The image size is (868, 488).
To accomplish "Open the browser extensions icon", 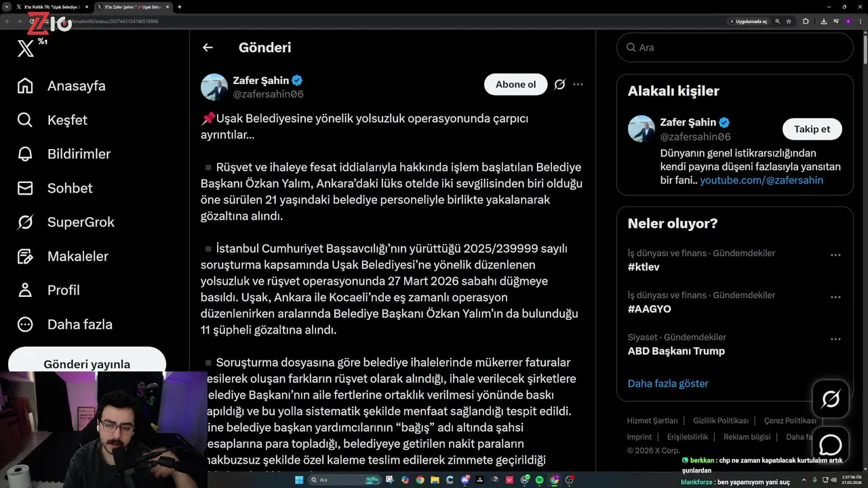I will tap(806, 22).
